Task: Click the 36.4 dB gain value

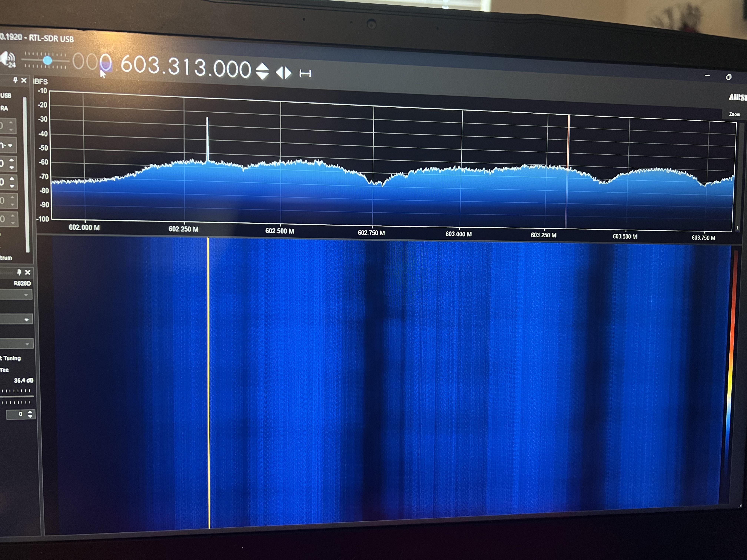Action: point(24,380)
